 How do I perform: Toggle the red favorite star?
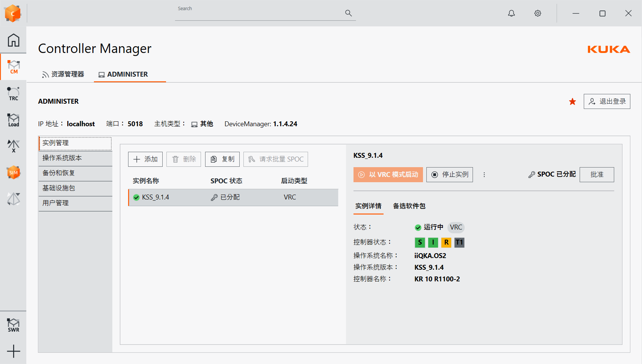pyautogui.click(x=572, y=101)
